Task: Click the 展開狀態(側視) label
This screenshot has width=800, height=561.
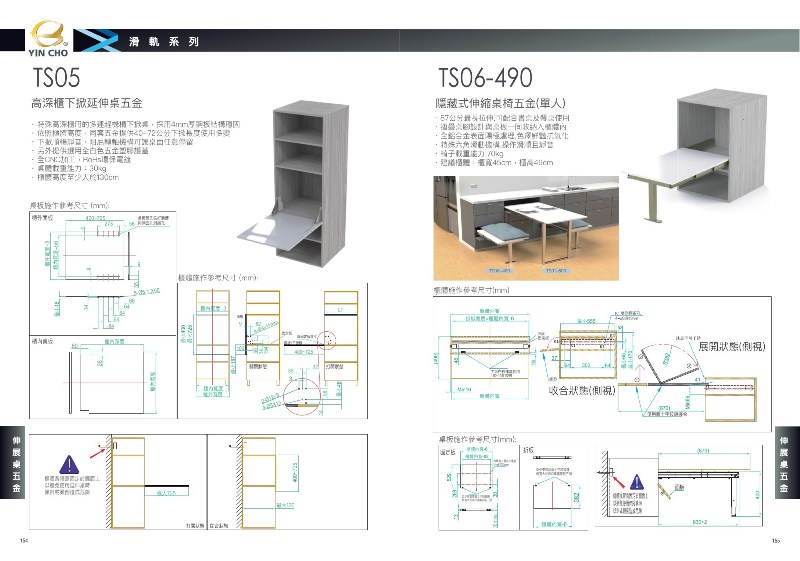Action: coord(732,346)
